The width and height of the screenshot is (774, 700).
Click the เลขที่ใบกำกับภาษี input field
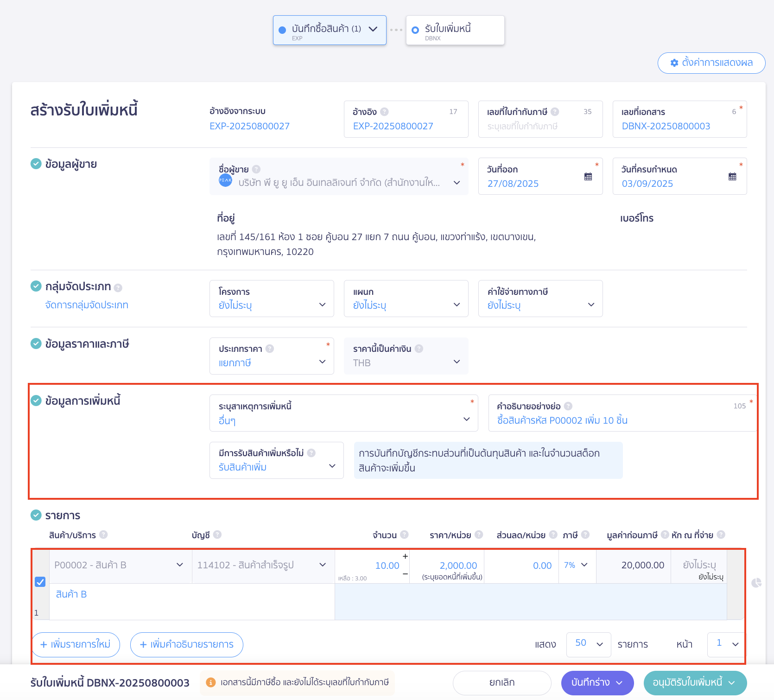[x=540, y=126]
